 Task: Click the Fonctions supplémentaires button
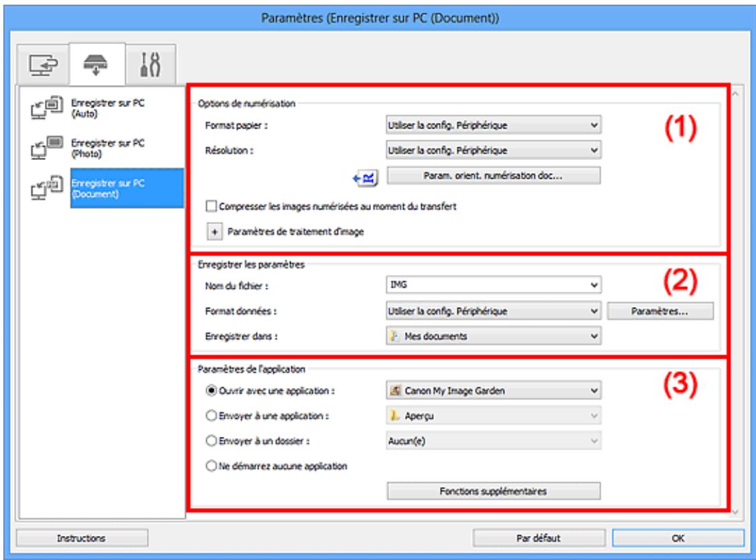coord(494,491)
